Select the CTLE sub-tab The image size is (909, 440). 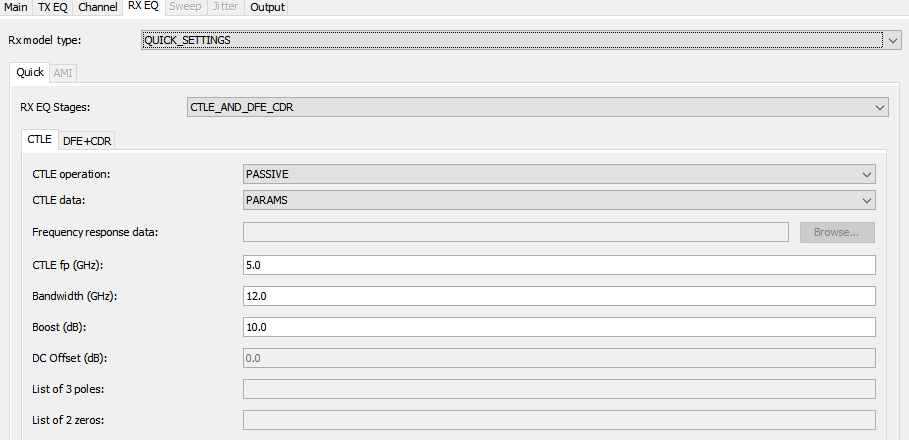pyautogui.click(x=40, y=140)
